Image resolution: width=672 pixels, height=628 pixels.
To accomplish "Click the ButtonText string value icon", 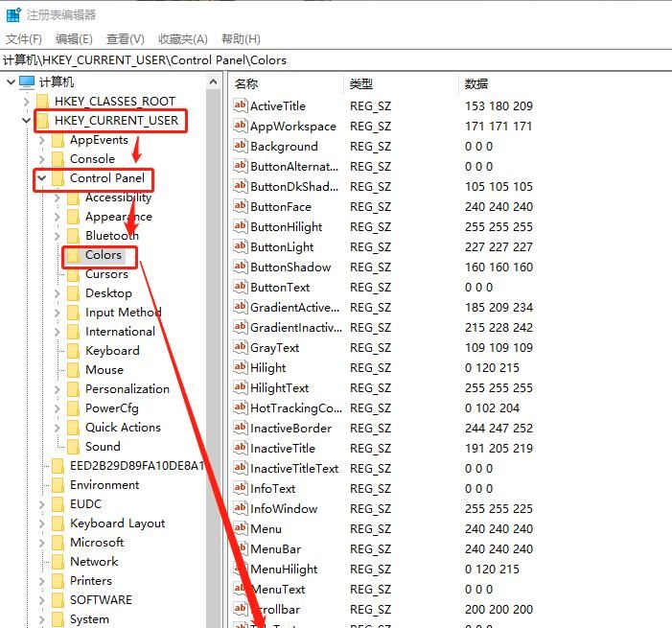I will [240, 287].
